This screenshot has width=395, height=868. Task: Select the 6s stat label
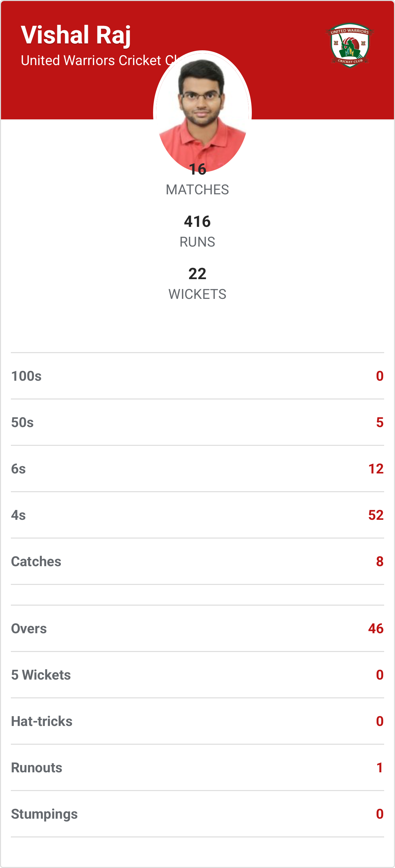coord(18,469)
